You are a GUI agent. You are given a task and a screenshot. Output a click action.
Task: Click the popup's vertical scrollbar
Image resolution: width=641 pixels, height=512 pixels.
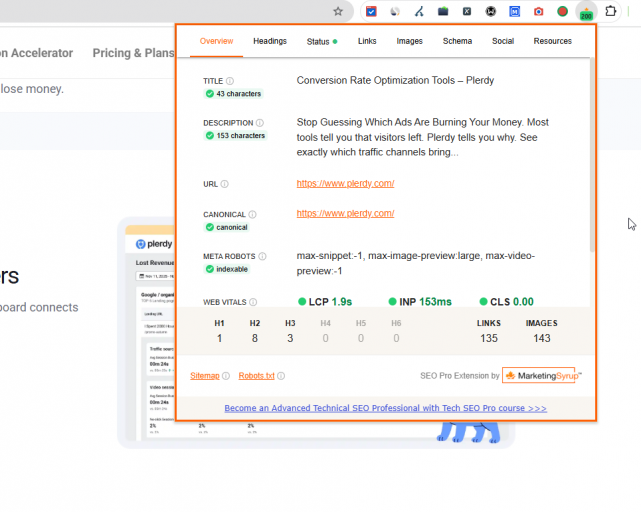592,155
